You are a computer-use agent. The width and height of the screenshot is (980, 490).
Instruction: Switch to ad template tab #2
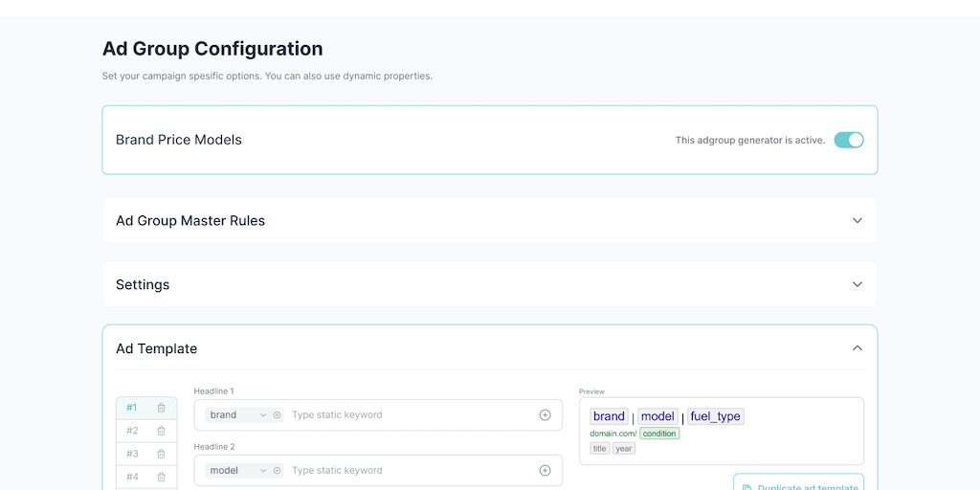132,431
